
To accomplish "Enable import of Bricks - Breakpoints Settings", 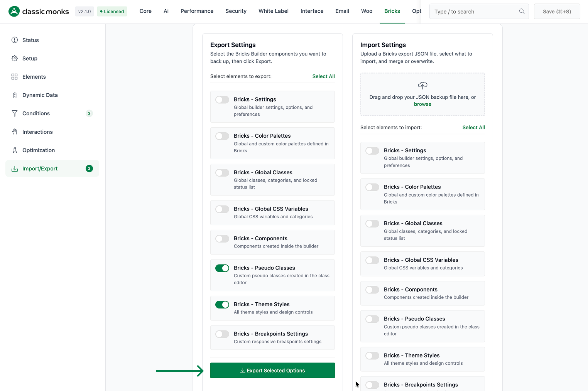I will pyautogui.click(x=372, y=385).
